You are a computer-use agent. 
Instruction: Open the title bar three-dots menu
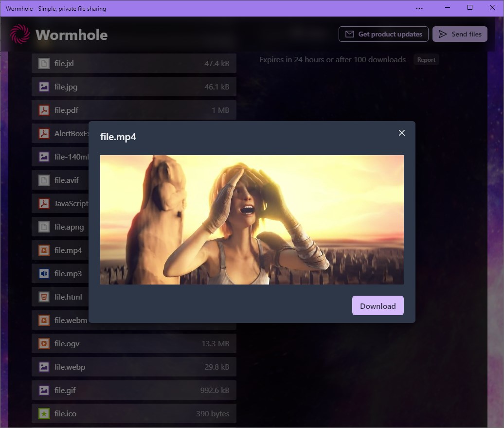pos(419,8)
